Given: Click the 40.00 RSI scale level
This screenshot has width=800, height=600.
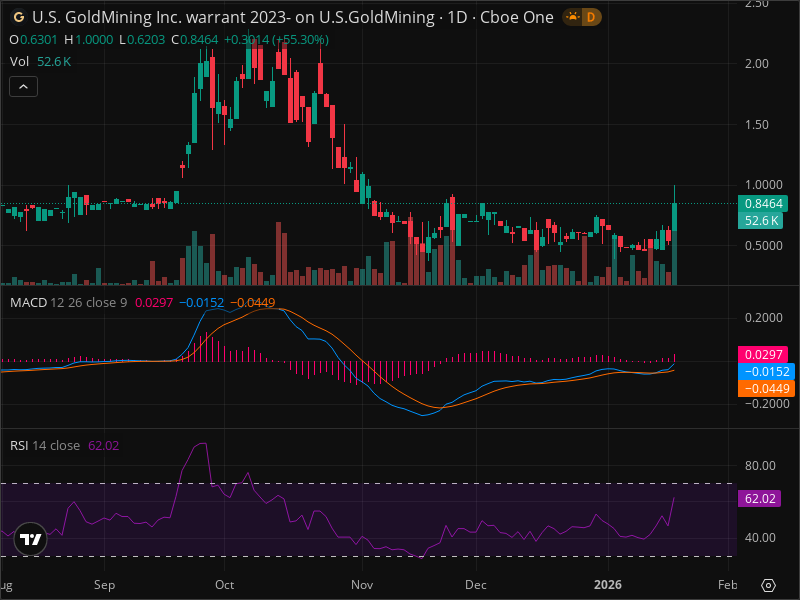Looking at the screenshot, I should pos(760,538).
